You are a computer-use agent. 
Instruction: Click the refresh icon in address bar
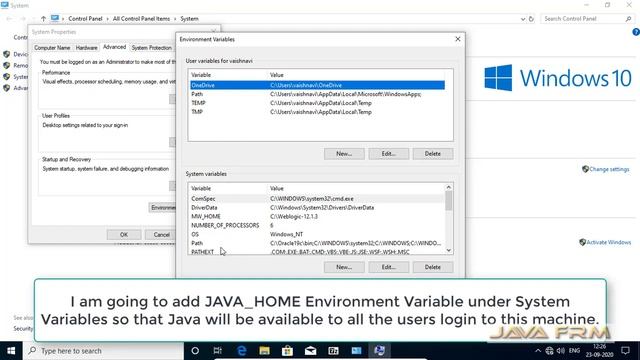(531, 19)
